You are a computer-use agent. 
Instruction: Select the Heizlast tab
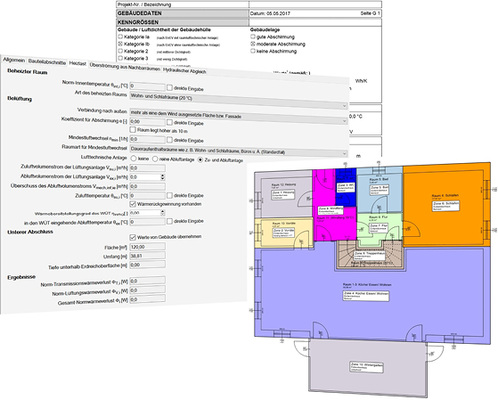pos(78,63)
